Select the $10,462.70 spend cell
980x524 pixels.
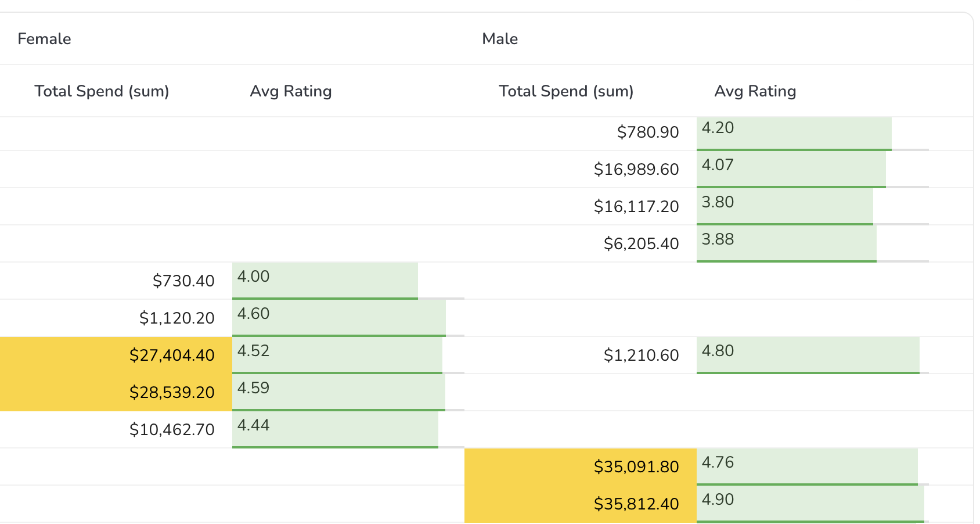116,429
